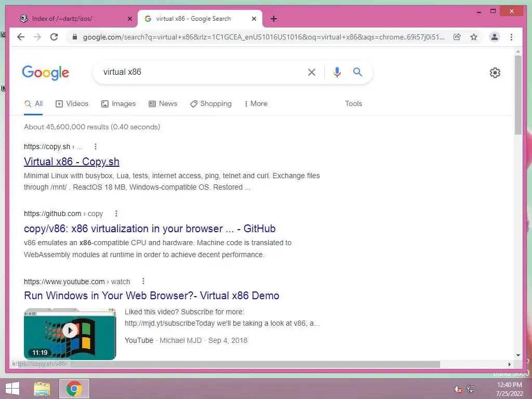
Task: Open 'Run Windows in Your Web Browser?' video
Action: click(x=151, y=296)
